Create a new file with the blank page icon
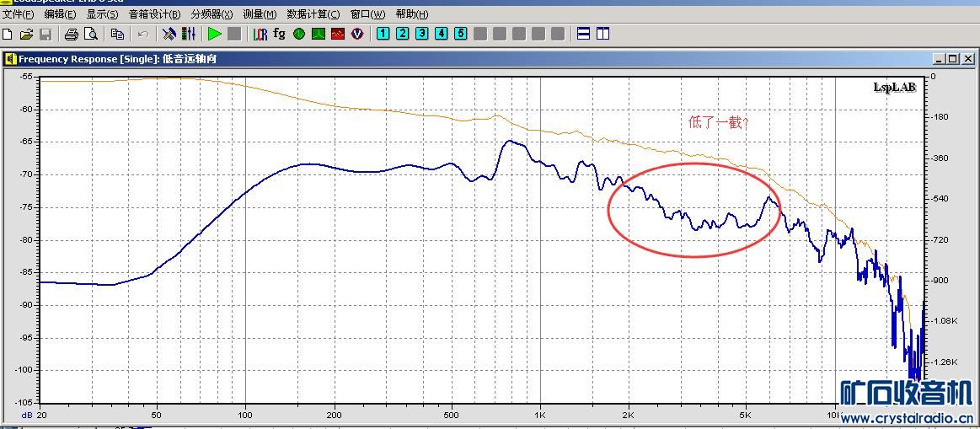Image resolution: width=980 pixels, height=429 pixels. point(8,34)
